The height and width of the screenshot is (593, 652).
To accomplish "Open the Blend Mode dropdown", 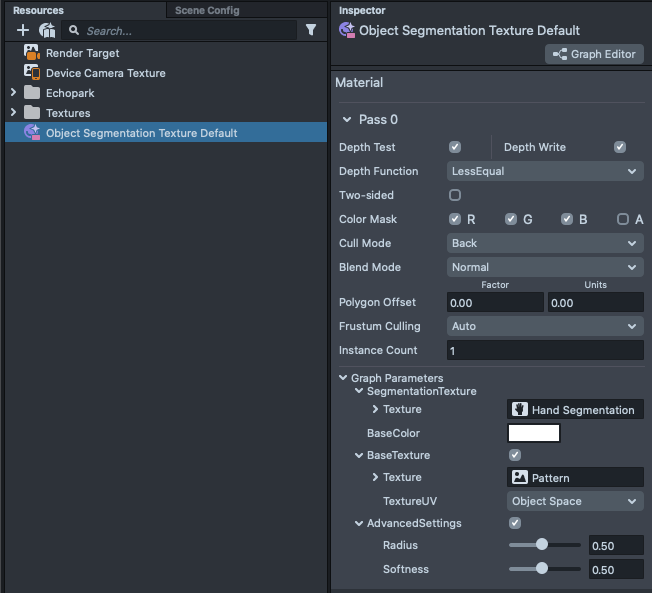I will point(545,267).
